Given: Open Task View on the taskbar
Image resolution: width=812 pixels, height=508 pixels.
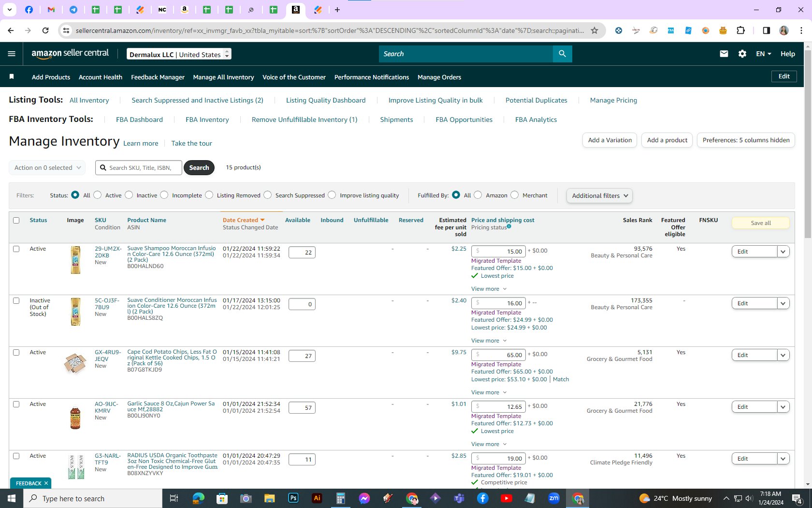Looking at the screenshot, I should pyautogui.click(x=174, y=498).
